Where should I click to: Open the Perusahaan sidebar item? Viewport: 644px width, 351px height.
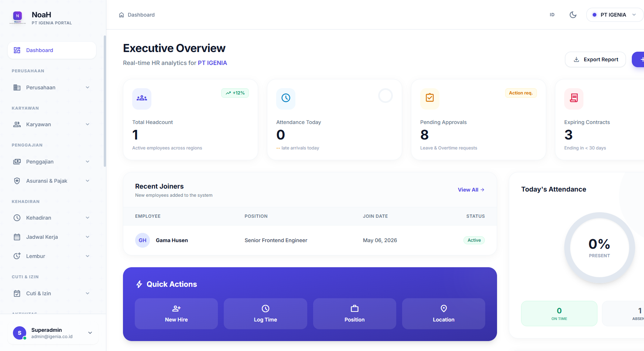(x=52, y=87)
